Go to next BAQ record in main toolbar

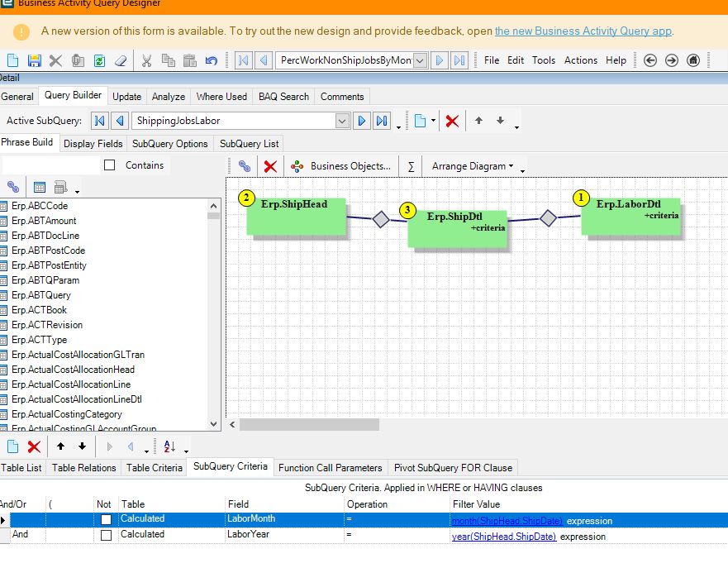pyautogui.click(x=440, y=60)
